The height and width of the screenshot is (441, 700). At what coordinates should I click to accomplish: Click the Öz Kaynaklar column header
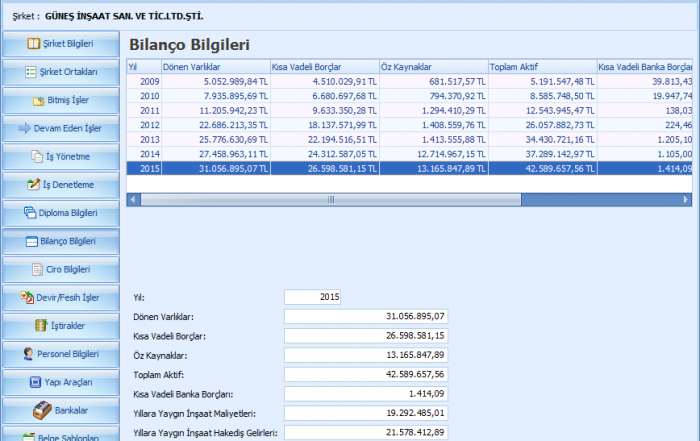432,66
